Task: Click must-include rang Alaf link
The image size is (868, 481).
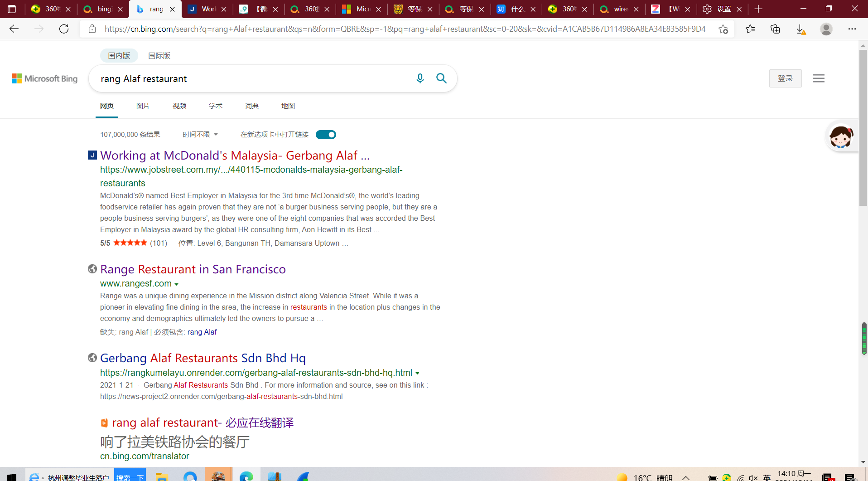Action: pyautogui.click(x=202, y=332)
